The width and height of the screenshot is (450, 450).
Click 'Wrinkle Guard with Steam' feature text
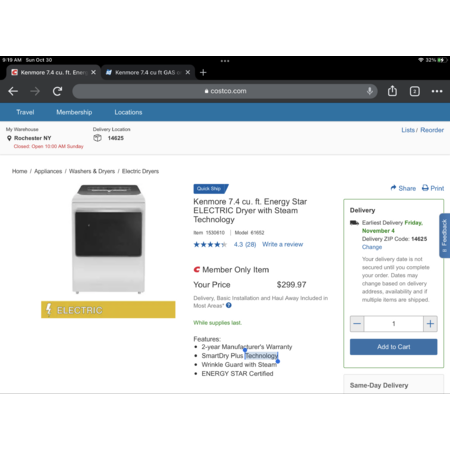(239, 365)
